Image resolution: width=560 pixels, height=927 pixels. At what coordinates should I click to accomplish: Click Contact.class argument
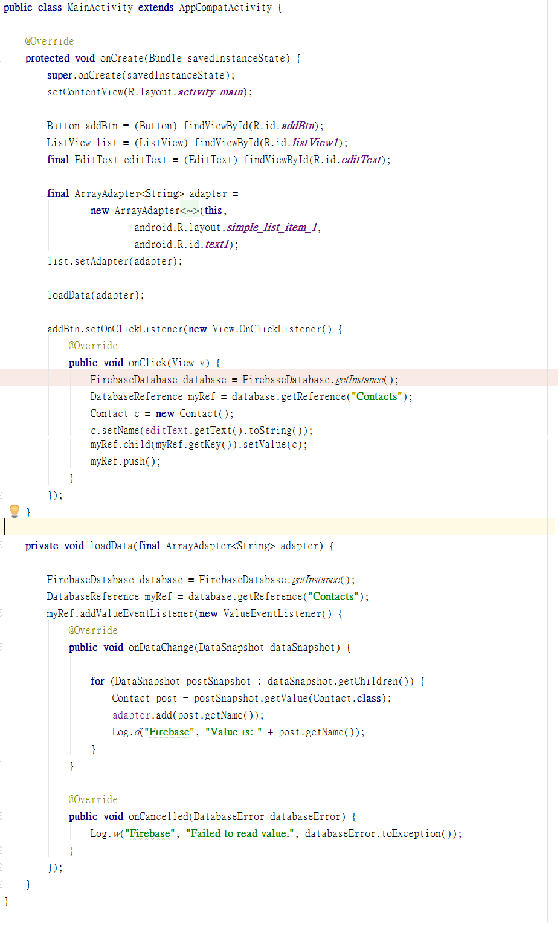coord(347,698)
